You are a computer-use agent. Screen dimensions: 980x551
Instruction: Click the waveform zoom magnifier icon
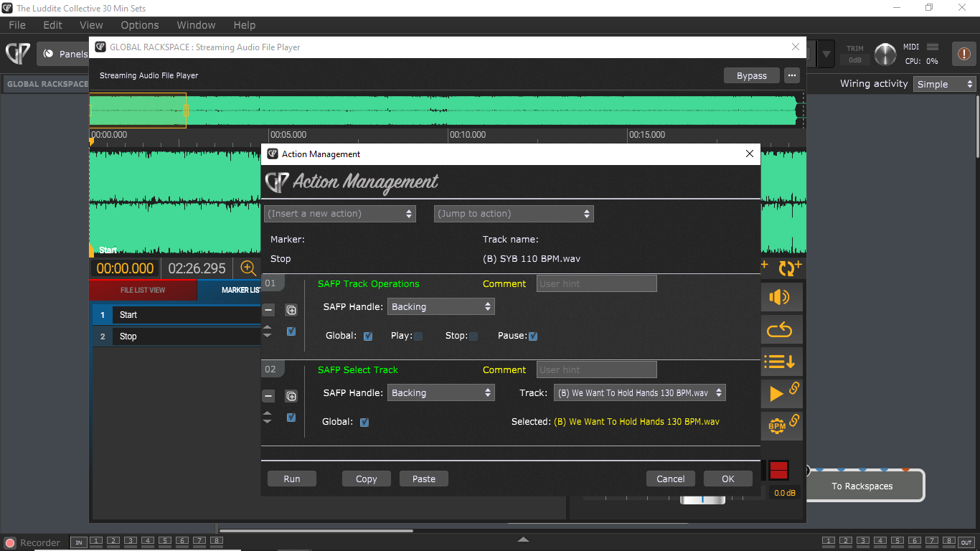248,268
